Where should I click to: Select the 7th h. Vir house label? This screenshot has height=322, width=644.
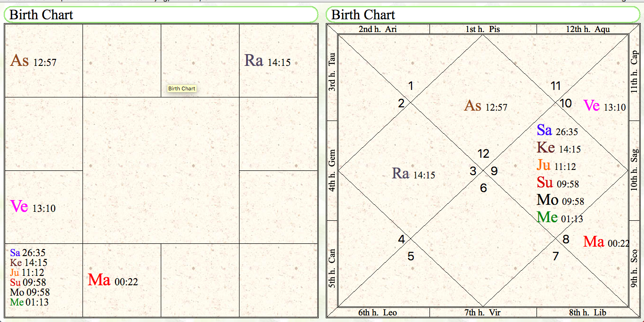pyautogui.click(x=483, y=313)
